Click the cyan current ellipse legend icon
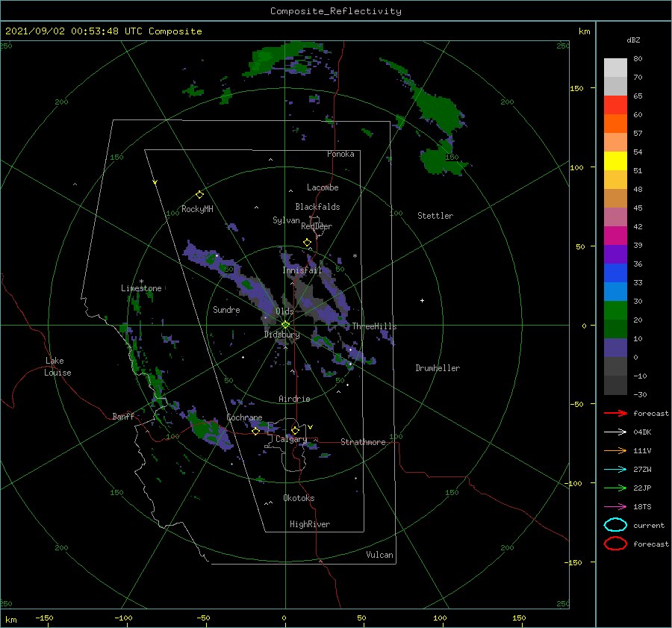672x628 pixels. (615, 525)
